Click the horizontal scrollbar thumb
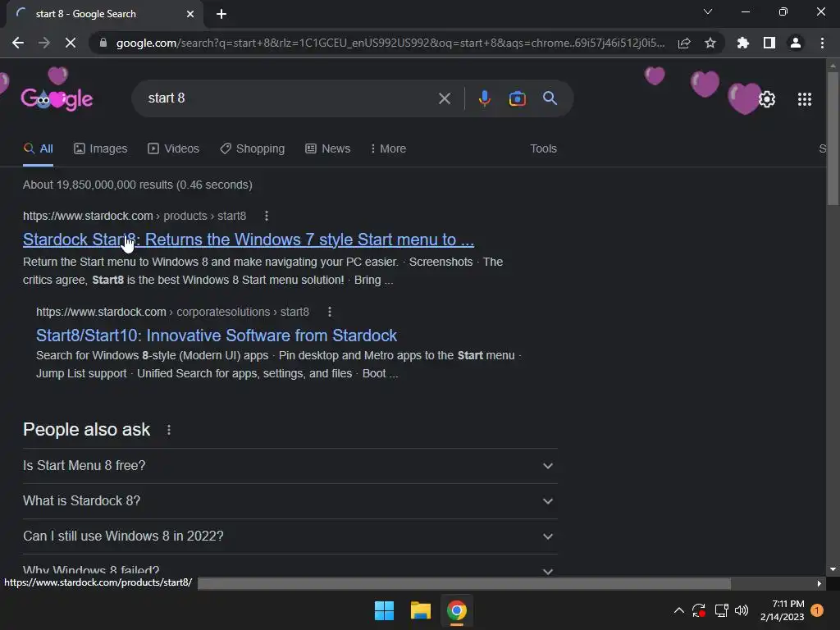 point(464,583)
